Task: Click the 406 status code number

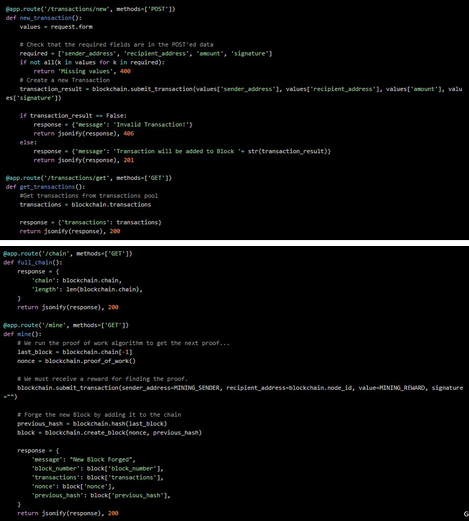Action: point(129,134)
